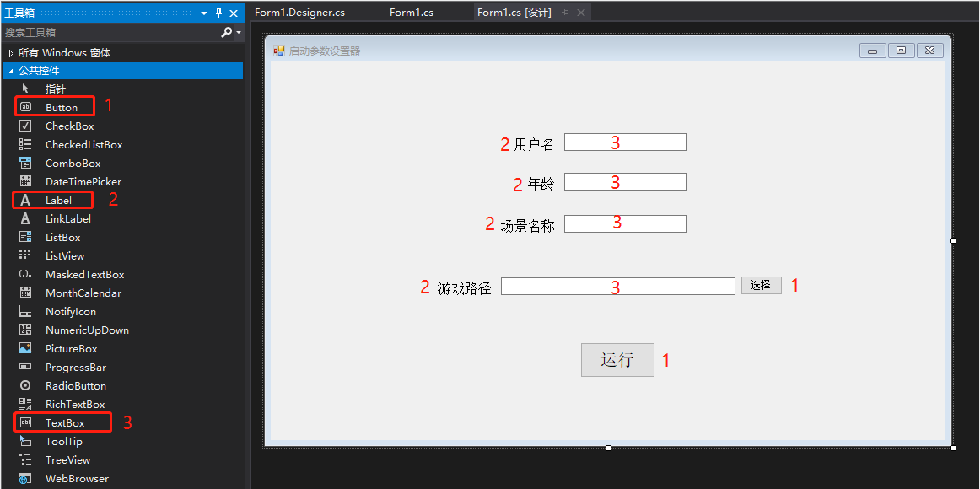
Task: Select the Form1.cs [设计] tab
Action: [x=513, y=13]
